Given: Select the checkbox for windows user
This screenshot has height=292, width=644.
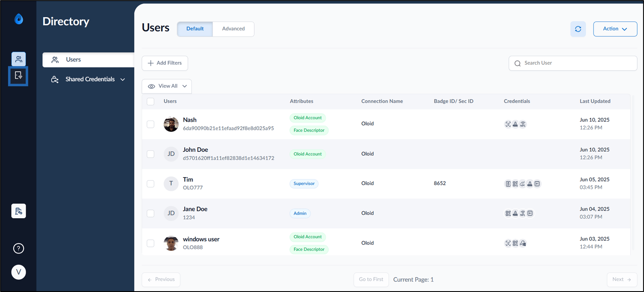Looking at the screenshot, I should 150,243.
